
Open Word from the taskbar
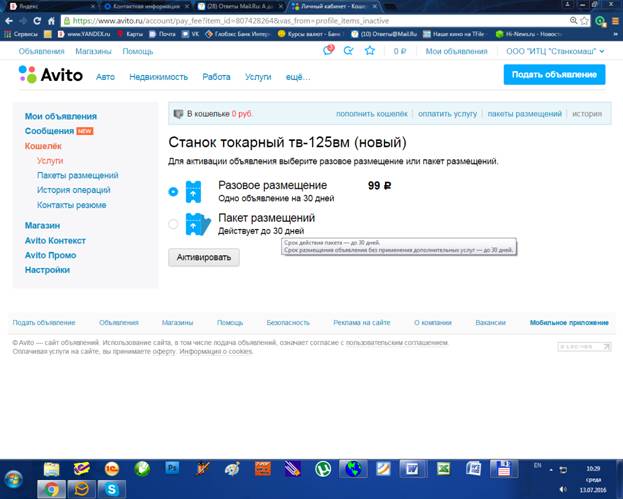tap(412, 469)
